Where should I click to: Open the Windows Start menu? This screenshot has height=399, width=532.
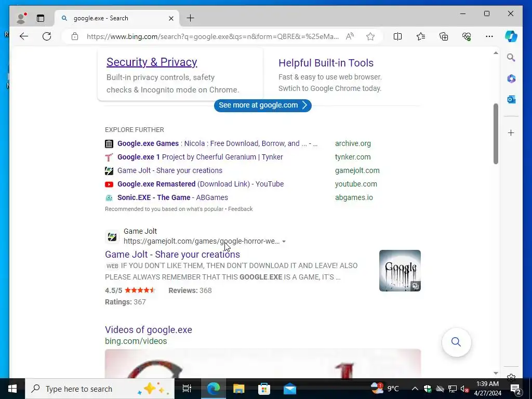[x=12, y=389]
